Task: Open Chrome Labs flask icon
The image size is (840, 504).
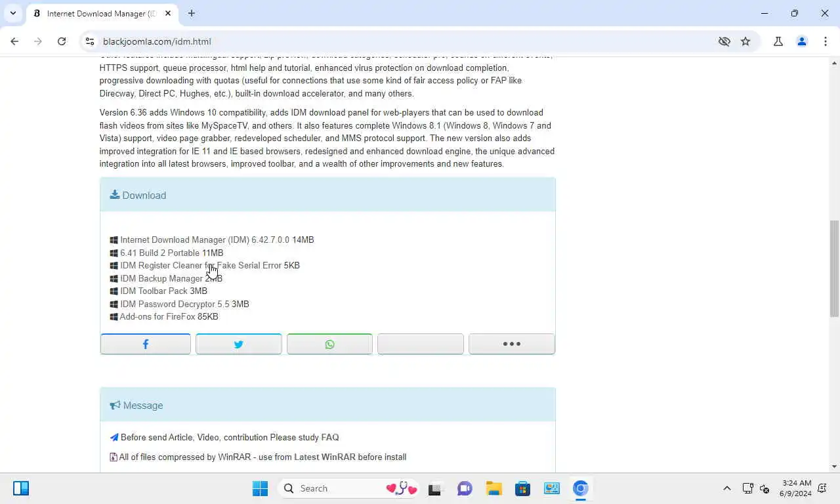Action: [778, 41]
